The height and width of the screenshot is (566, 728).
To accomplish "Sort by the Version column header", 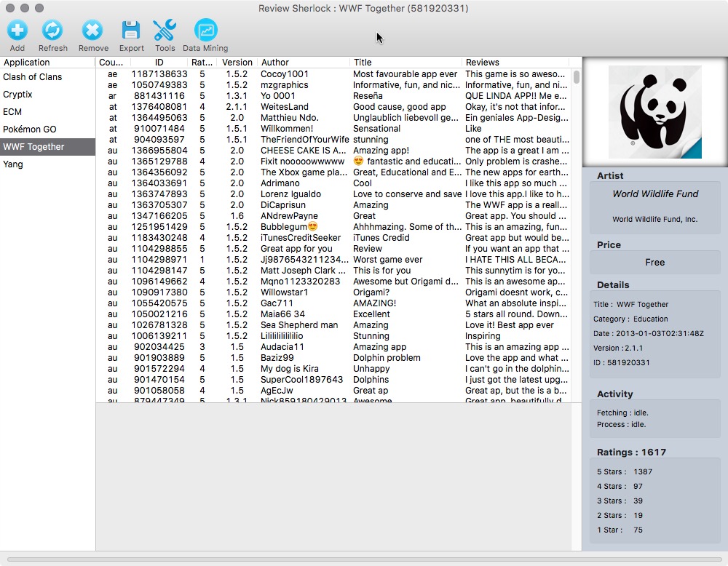I will [237, 62].
